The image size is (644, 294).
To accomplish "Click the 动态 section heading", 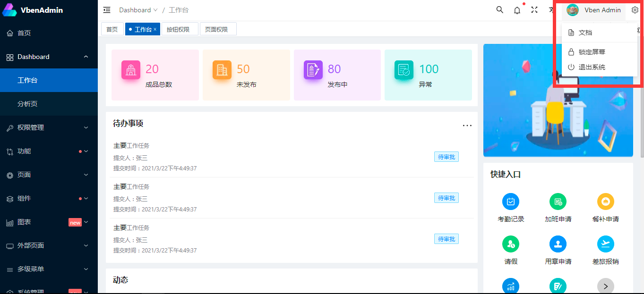I will point(120,280).
